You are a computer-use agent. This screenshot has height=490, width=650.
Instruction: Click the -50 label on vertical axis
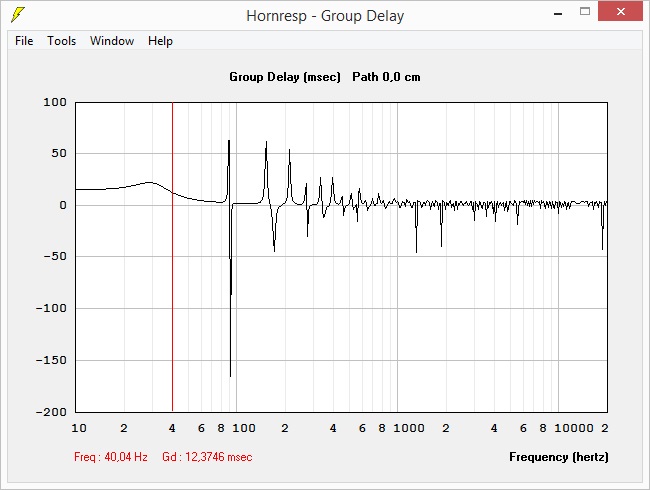tap(55, 256)
